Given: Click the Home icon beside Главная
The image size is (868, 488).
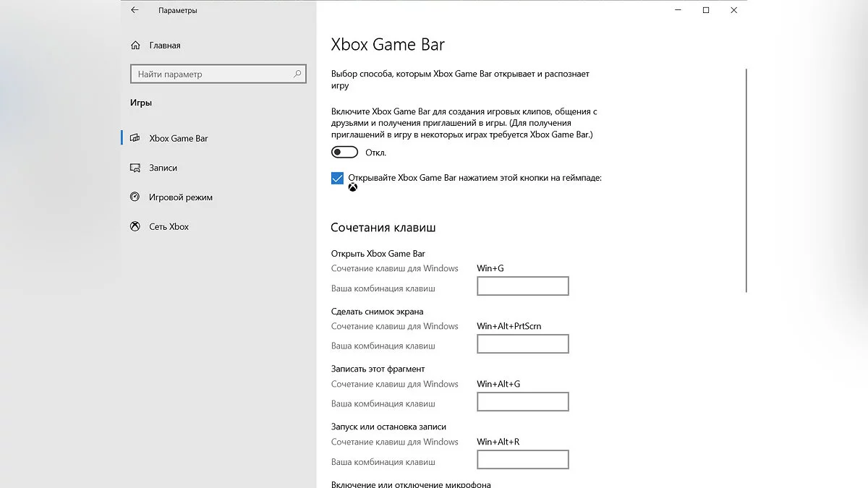Looking at the screenshot, I should [135, 46].
